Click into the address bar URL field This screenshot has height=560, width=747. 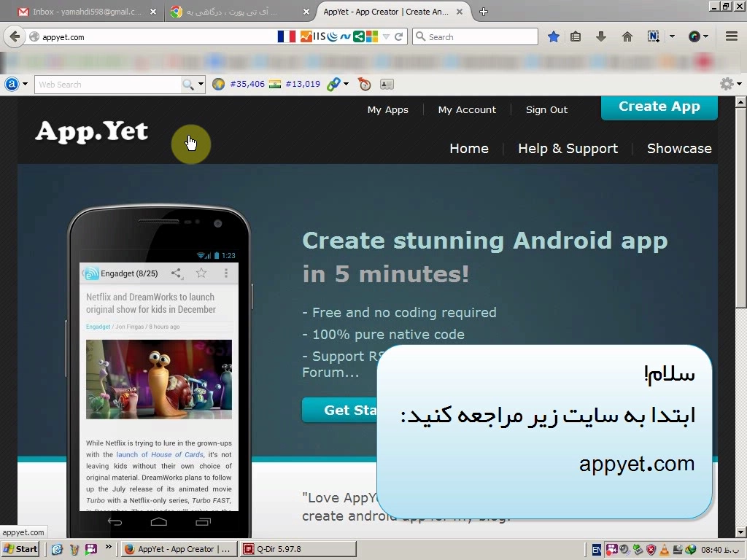coord(158,36)
